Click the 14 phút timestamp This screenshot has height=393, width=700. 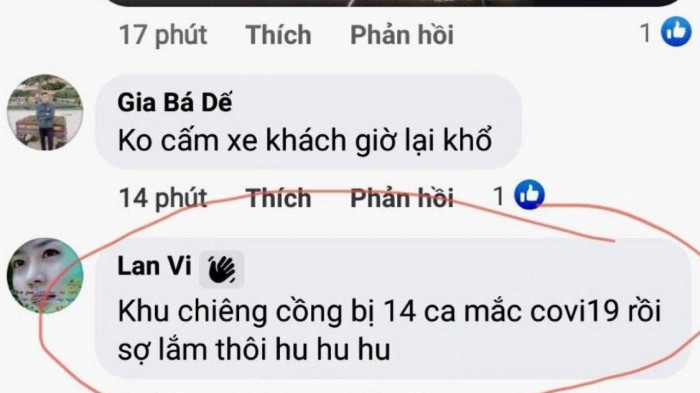click(x=163, y=198)
